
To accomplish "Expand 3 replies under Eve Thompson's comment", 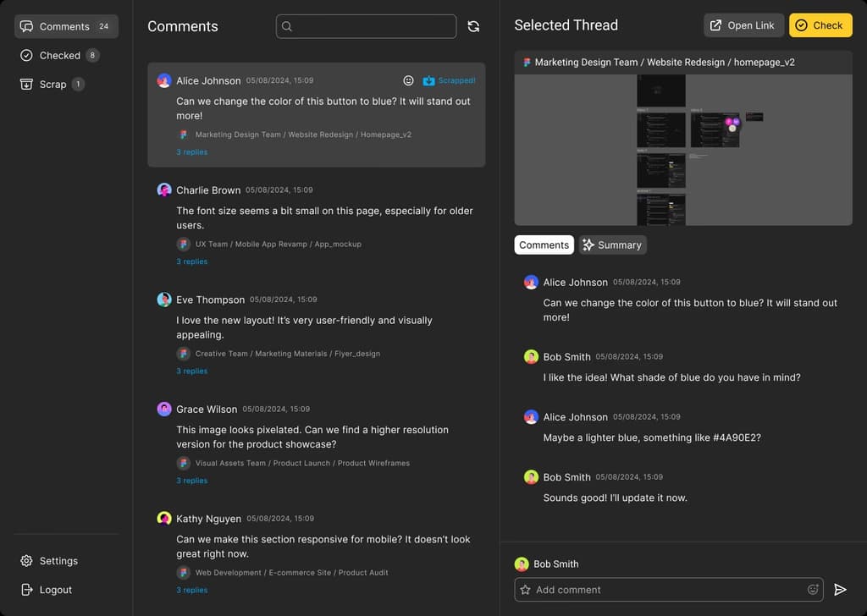I will (x=192, y=371).
